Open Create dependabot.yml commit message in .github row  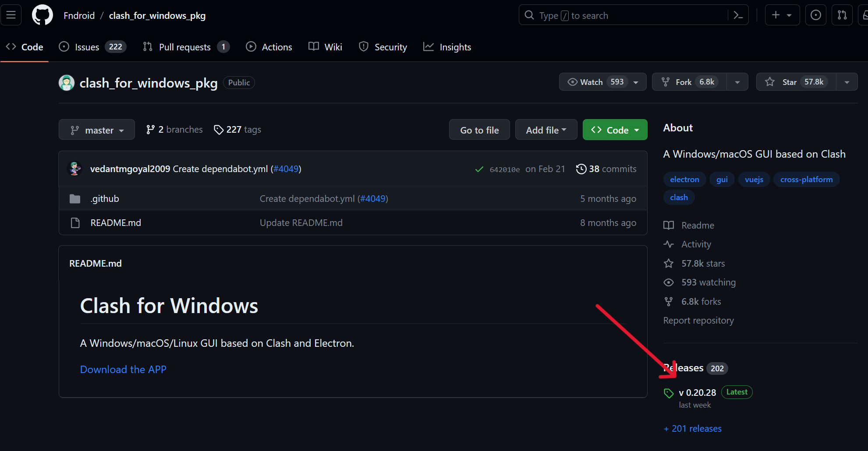point(308,199)
